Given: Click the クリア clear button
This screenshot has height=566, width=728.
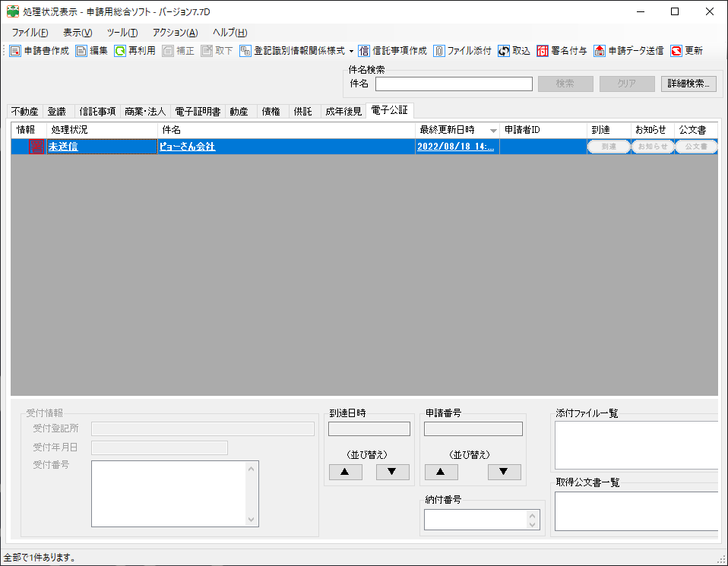Looking at the screenshot, I should [627, 84].
